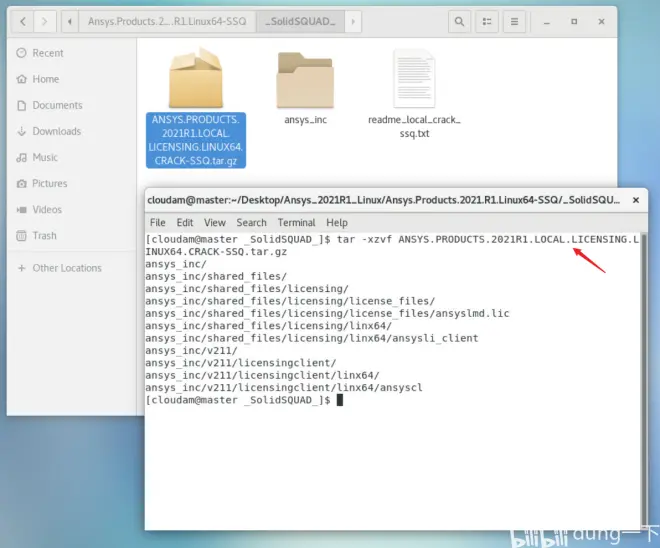This screenshot has width=660, height=548.
Task: Close the terminal window
Action: (636, 200)
